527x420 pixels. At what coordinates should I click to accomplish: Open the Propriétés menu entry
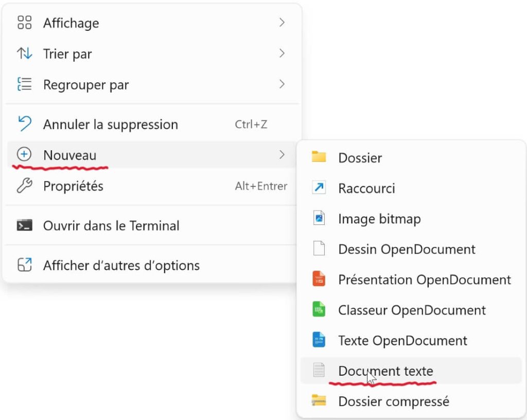click(x=73, y=186)
